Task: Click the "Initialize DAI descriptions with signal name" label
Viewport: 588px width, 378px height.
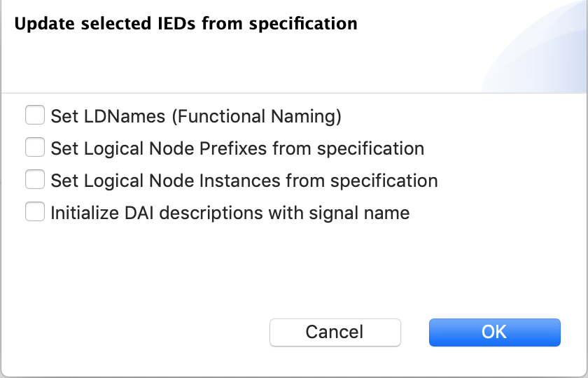Action: (230, 213)
